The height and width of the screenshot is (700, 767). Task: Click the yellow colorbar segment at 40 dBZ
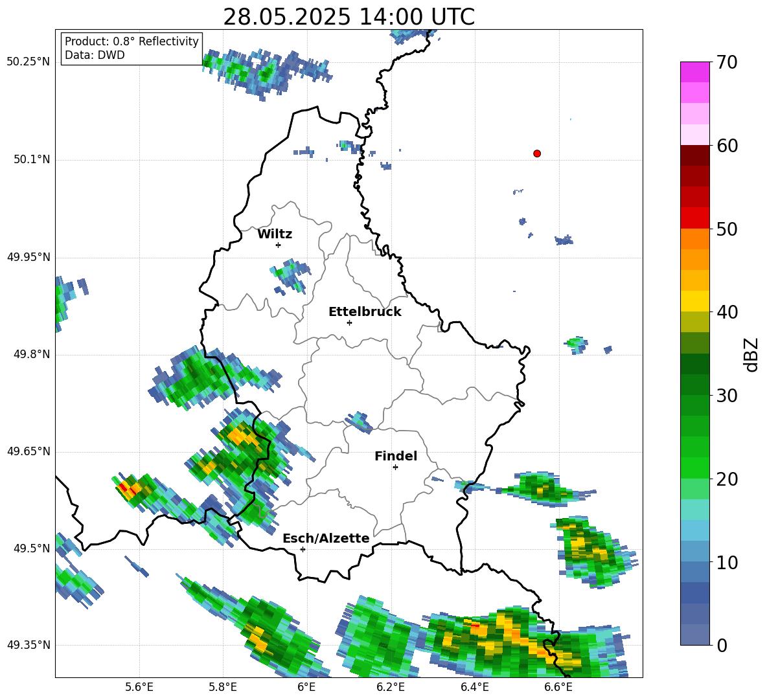(694, 301)
